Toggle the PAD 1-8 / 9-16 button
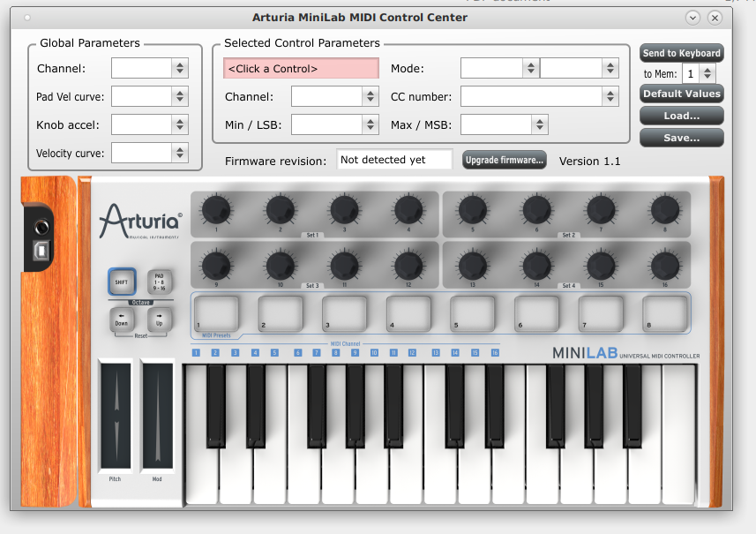Image resolution: width=756 pixels, height=534 pixels. pos(159,282)
